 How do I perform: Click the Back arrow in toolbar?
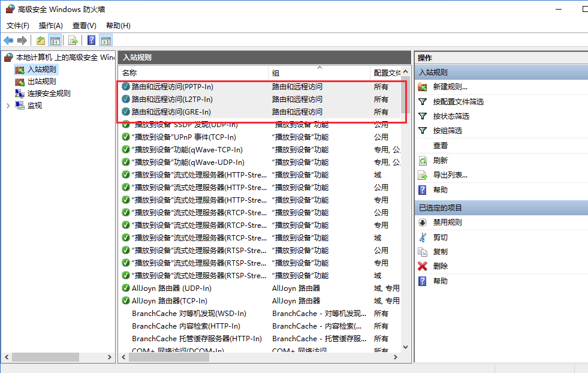pyautogui.click(x=8, y=40)
